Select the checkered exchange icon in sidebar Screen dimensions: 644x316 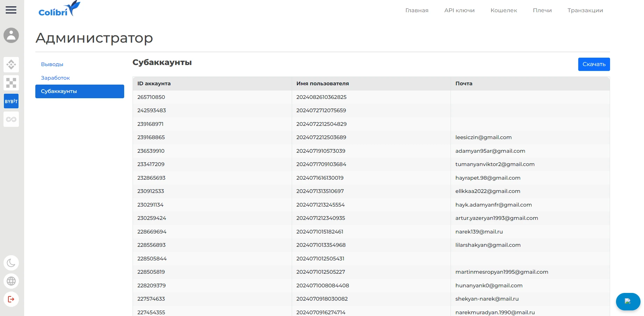click(11, 83)
